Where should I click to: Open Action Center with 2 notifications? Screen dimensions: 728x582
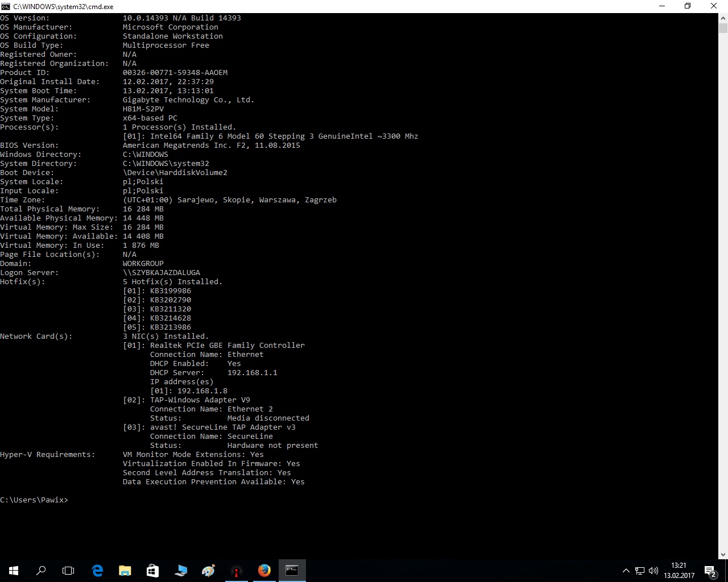click(x=710, y=571)
